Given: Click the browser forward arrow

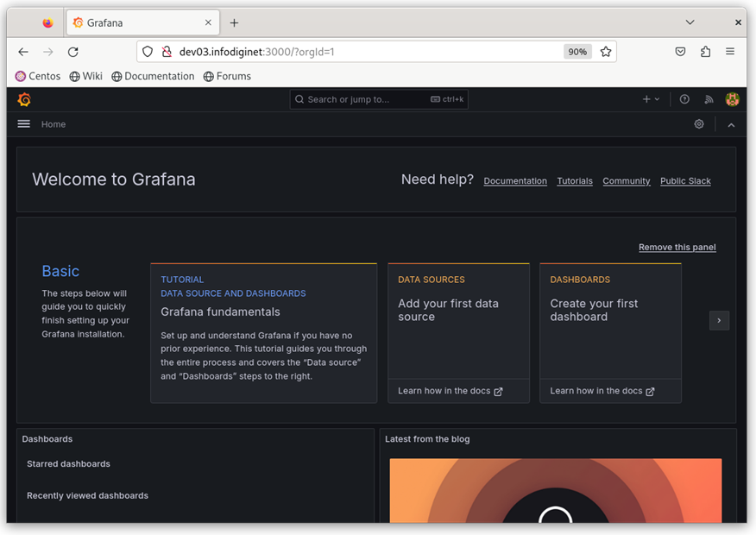Looking at the screenshot, I should (x=47, y=52).
